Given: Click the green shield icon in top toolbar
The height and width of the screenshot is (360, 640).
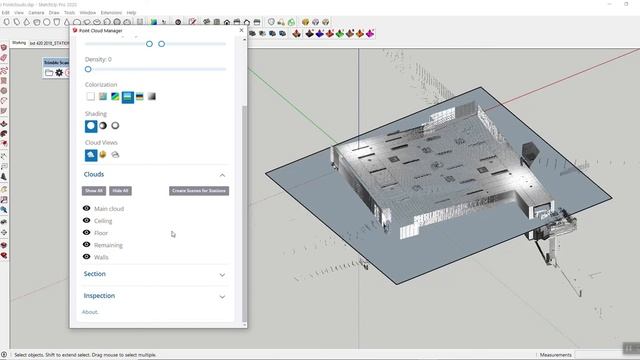Looking at the screenshot, I should pyautogui.click(x=291, y=22).
